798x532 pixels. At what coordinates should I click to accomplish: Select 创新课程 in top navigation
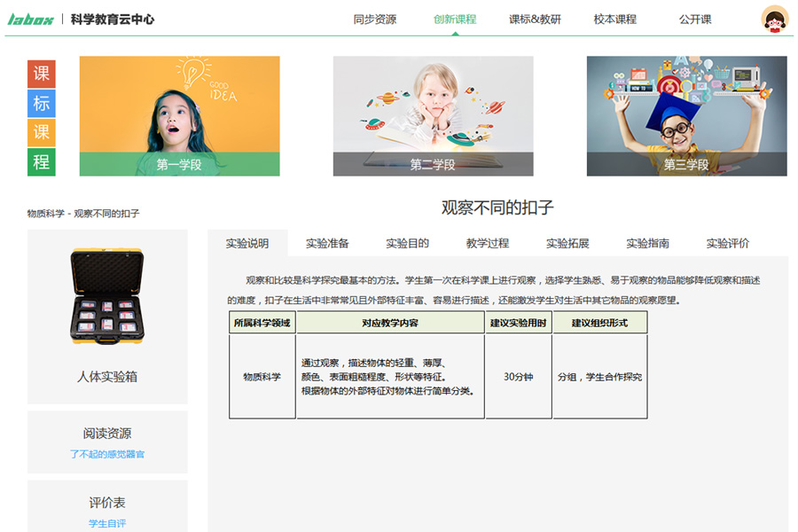point(455,20)
